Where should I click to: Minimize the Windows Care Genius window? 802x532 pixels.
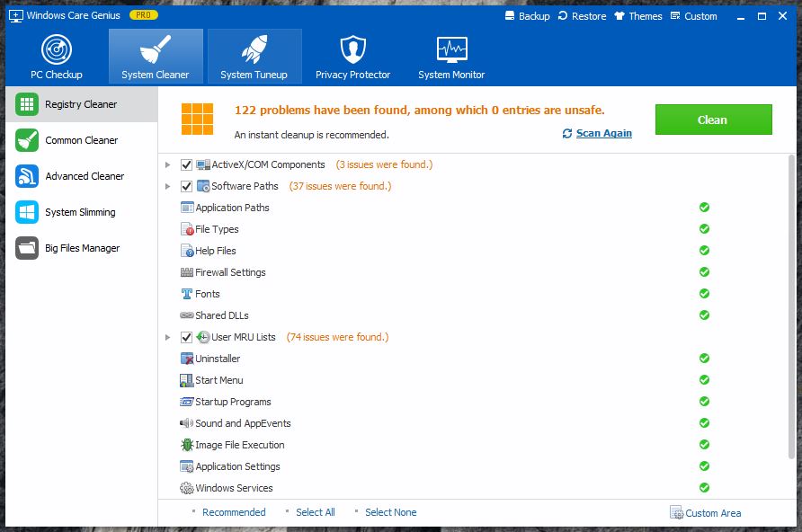(741, 16)
